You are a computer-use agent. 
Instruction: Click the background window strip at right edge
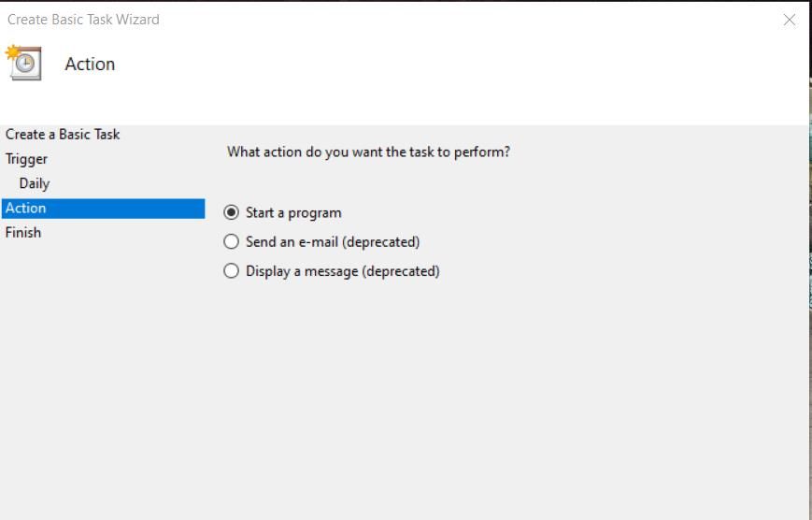pos(810,281)
